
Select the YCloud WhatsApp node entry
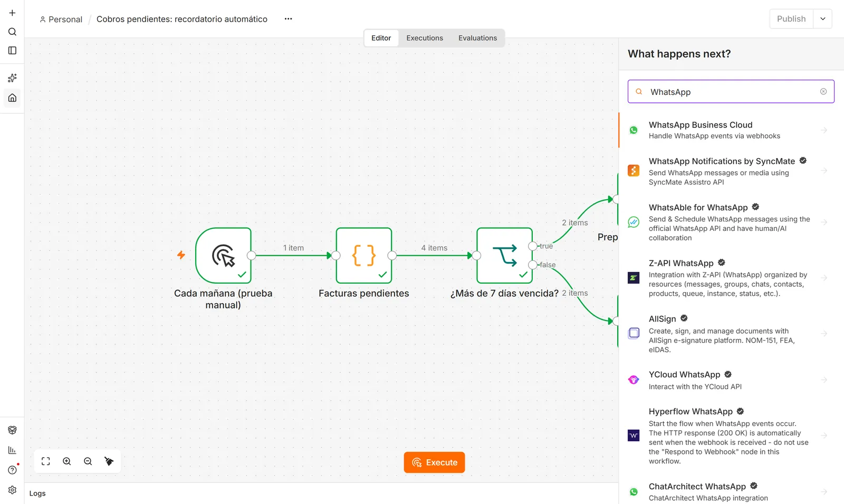click(x=731, y=380)
